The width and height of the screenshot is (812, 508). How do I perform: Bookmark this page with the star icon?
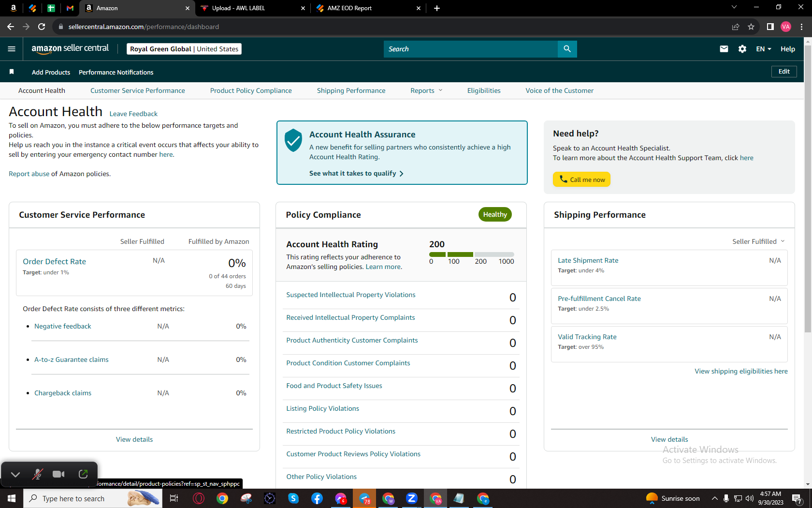pos(751,27)
